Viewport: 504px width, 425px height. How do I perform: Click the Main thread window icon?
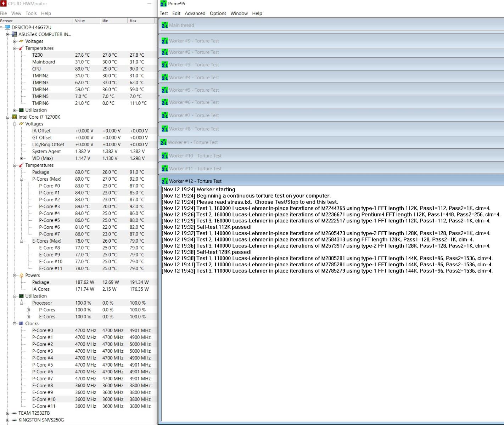tap(164, 25)
